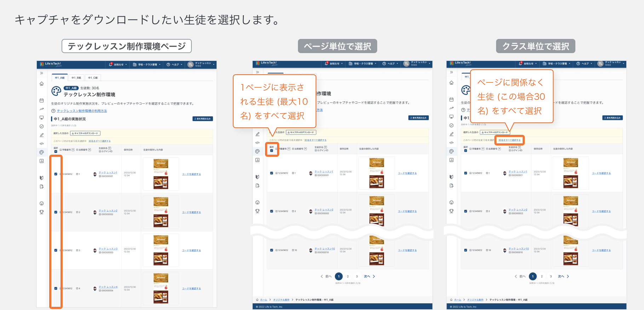Screen dimensions: 644x310
Task: Open ヘルプ dropdown in left screenshot header
Action: 174,64
